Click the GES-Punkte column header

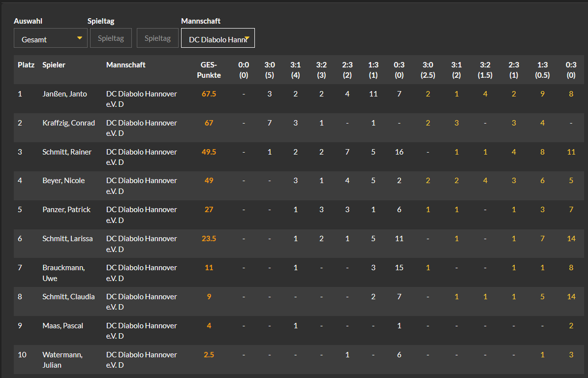pyautogui.click(x=209, y=70)
